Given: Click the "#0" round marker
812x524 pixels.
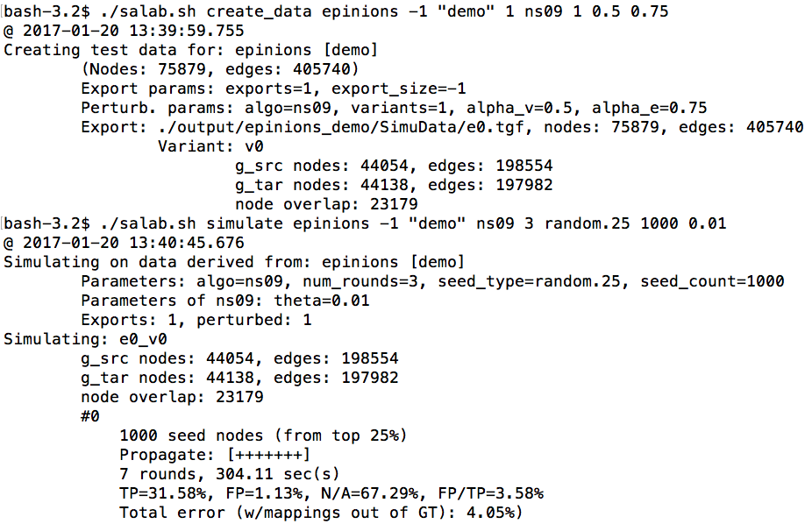Looking at the screenshot, I should tap(90, 416).
